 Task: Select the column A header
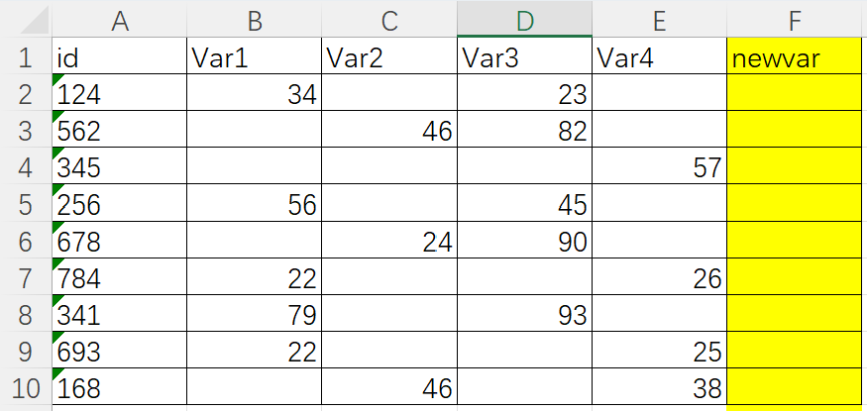(x=119, y=19)
